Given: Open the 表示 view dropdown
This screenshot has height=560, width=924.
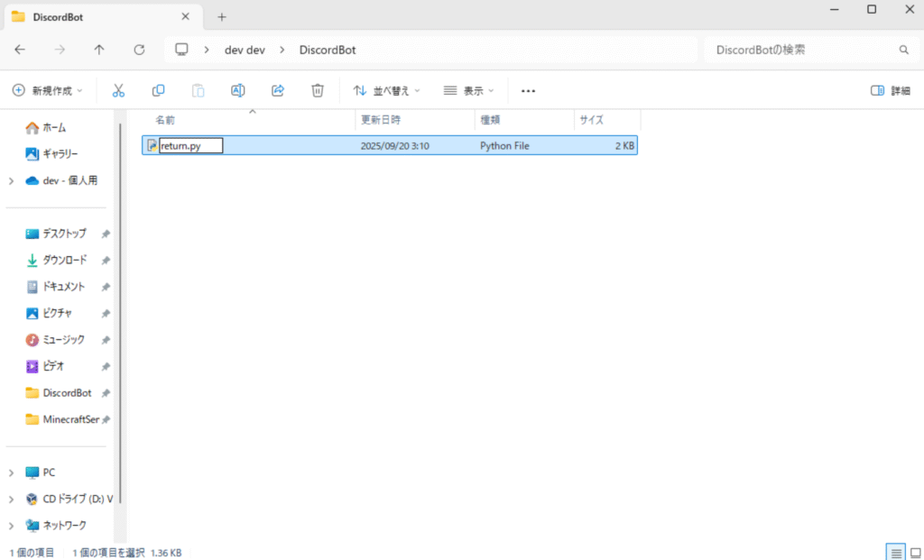Looking at the screenshot, I should 469,90.
